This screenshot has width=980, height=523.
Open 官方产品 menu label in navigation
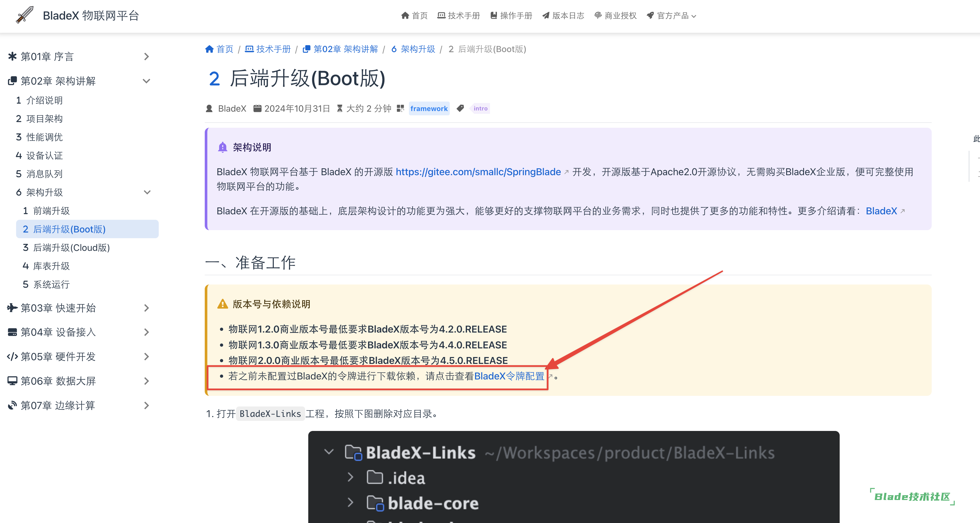point(673,16)
